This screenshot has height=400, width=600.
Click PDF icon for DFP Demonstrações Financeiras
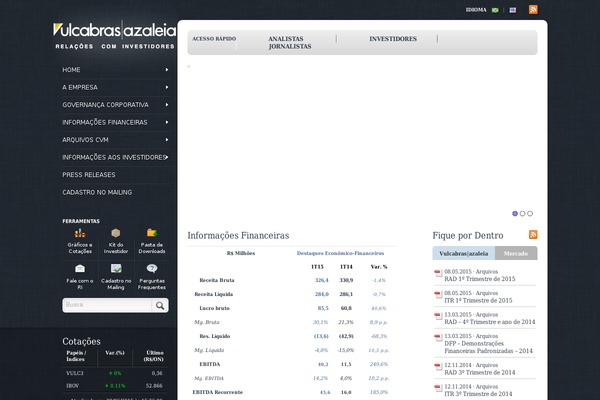tap(438, 338)
